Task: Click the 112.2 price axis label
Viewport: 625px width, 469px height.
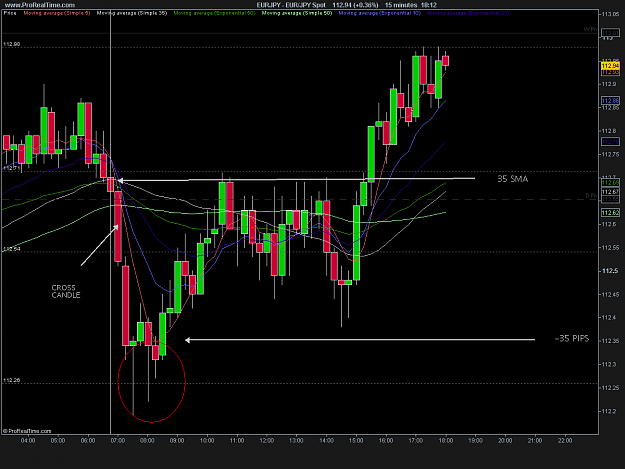Action: click(609, 411)
